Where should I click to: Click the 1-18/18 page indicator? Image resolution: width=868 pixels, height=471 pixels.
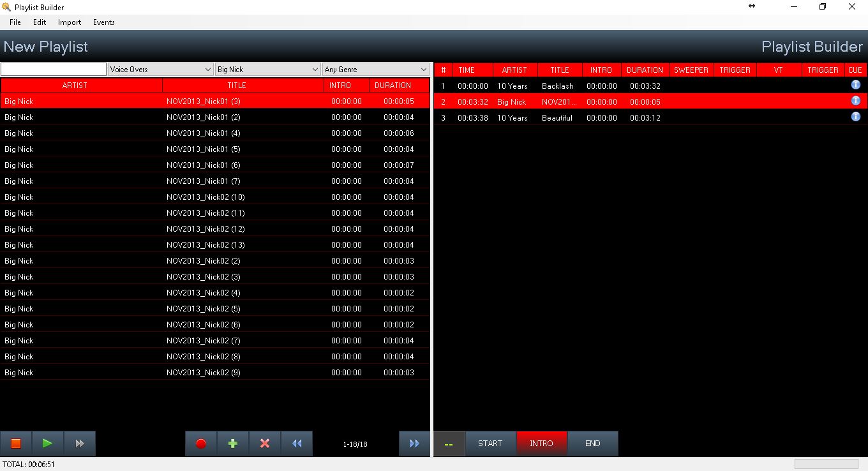pos(355,444)
